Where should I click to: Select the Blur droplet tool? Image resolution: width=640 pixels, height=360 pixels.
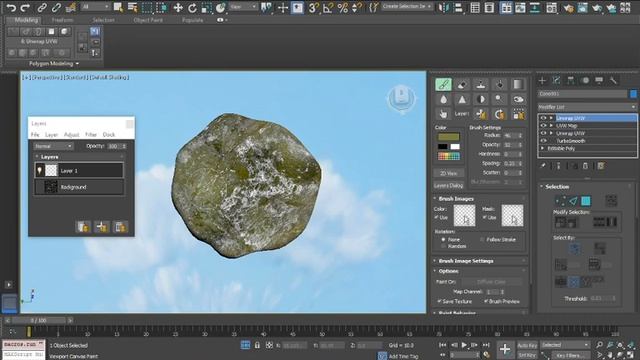coord(443,99)
